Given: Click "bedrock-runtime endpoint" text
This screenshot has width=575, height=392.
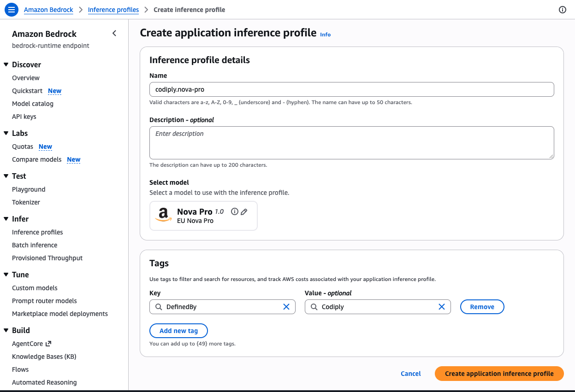Looking at the screenshot, I should 51,46.
